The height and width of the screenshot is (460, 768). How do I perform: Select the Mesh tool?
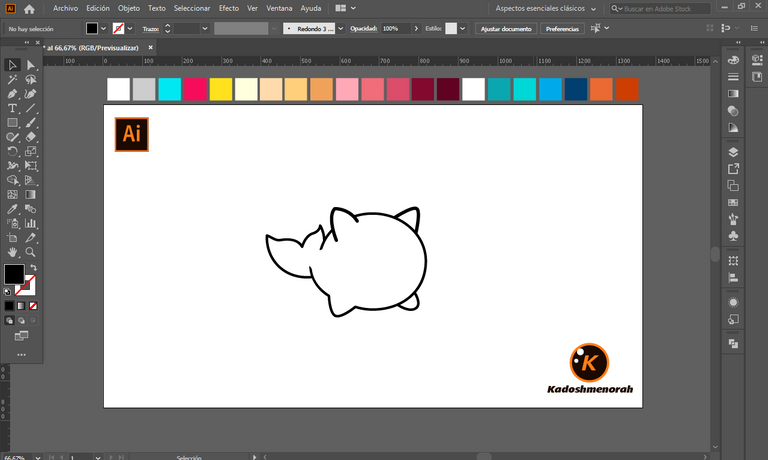[12, 194]
